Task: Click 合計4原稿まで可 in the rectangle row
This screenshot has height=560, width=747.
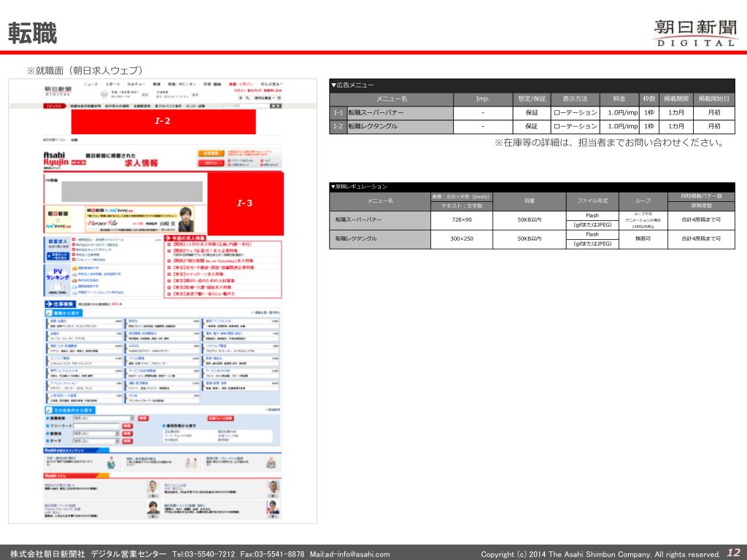Action: click(x=701, y=238)
